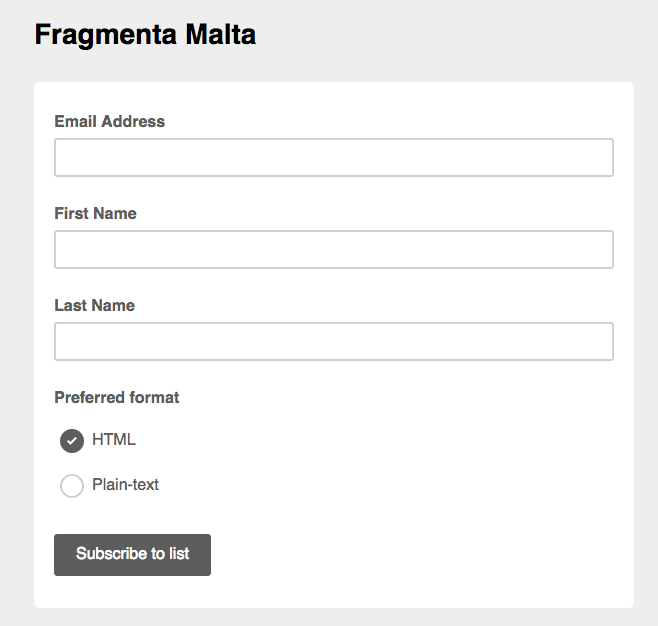Click the Last Name label

pyautogui.click(x=94, y=305)
